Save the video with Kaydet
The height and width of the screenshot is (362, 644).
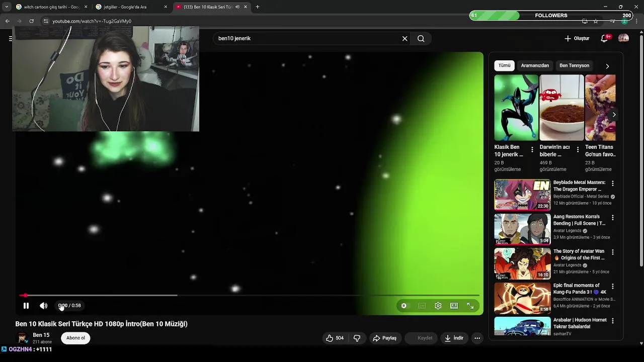421,338
